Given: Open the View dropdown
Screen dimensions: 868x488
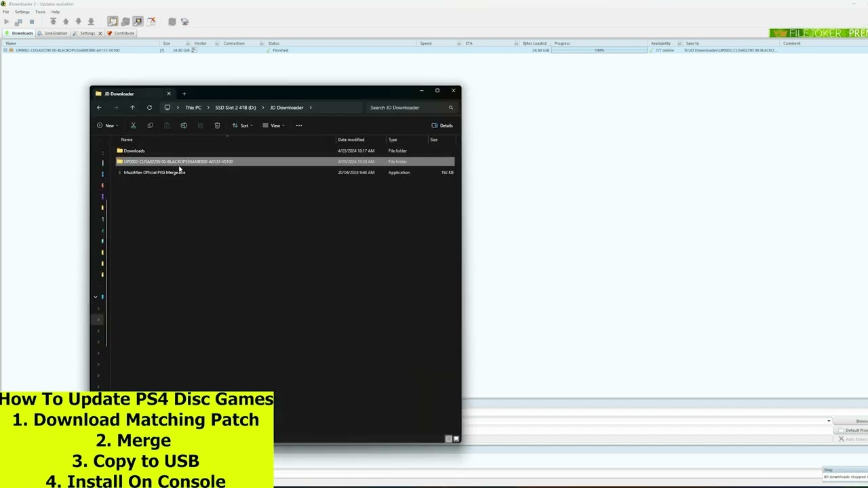Looking at the screenshot, I should pos(273,125).
